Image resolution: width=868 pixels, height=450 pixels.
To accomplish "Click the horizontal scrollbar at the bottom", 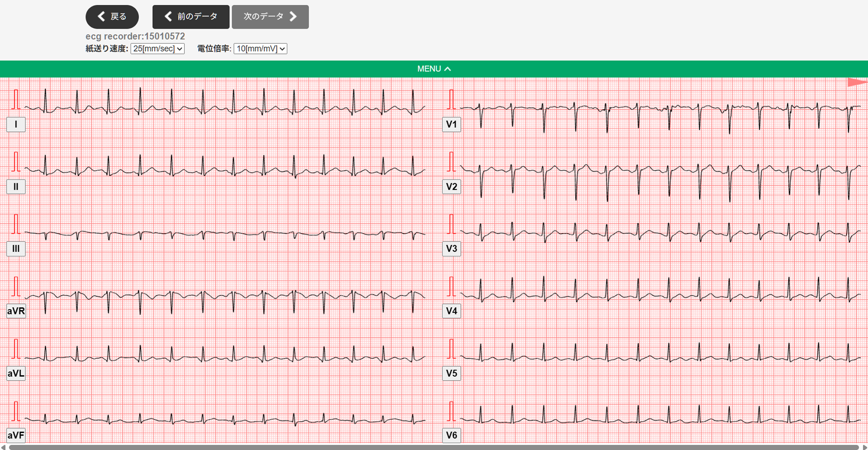I will [x=434, y=447].
